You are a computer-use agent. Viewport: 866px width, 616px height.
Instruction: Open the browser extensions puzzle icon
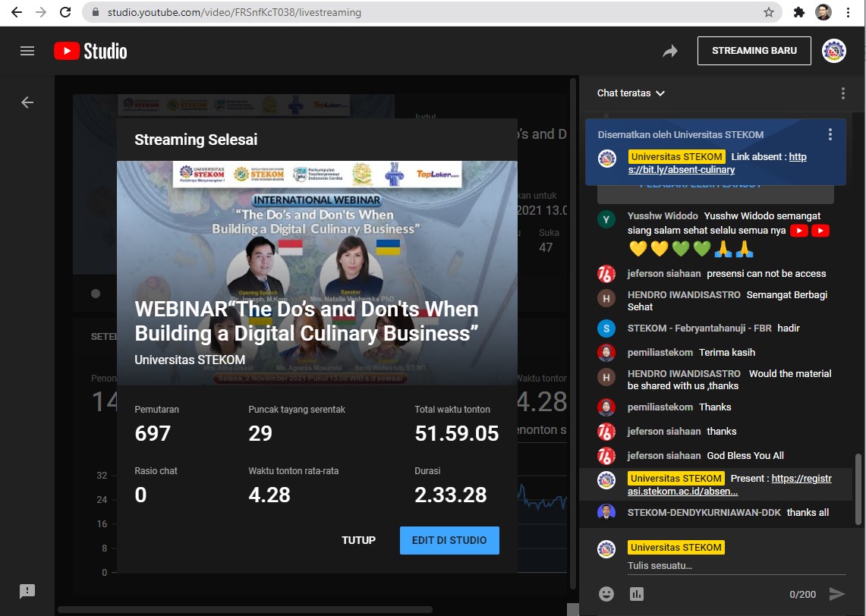798,12
